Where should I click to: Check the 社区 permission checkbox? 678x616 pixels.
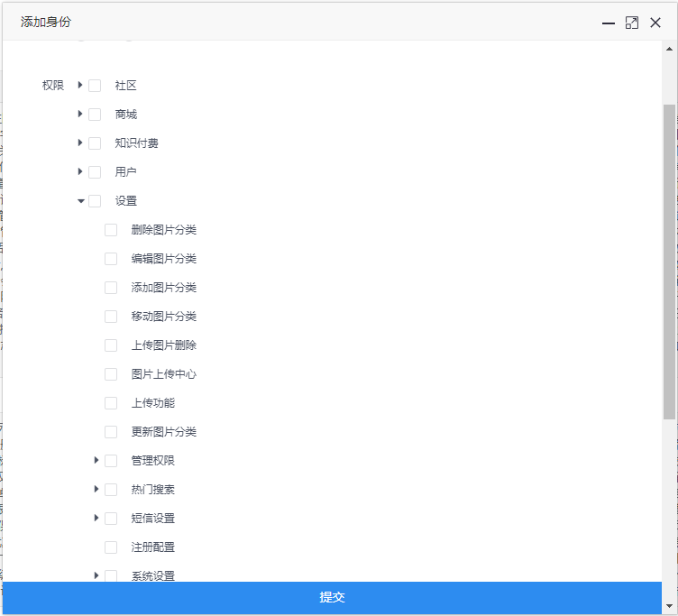95,86
